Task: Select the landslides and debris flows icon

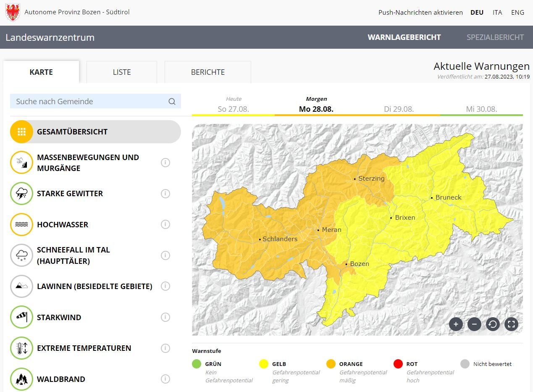Action: coord(21,163)
